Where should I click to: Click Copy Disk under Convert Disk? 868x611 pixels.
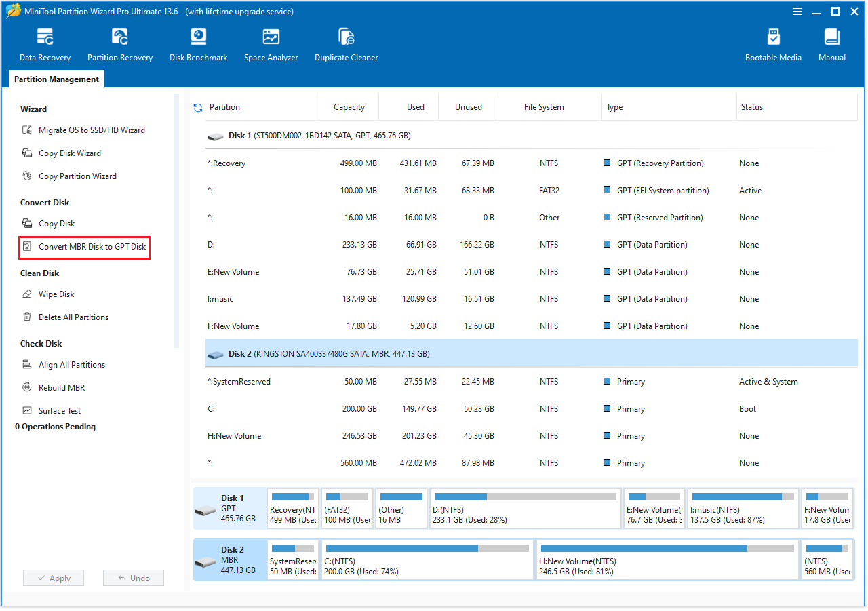(48, 224)
